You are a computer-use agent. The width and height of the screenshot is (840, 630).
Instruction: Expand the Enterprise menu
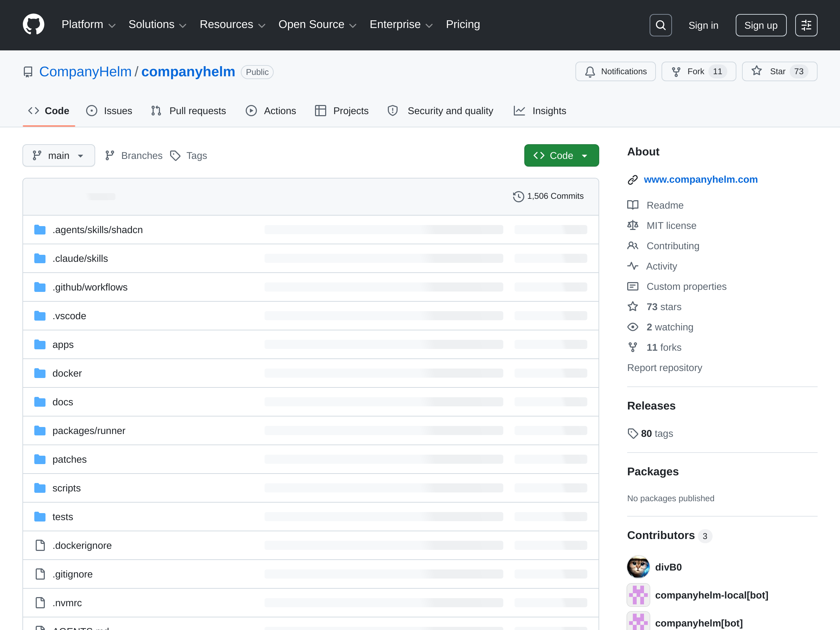coord(401,25)
